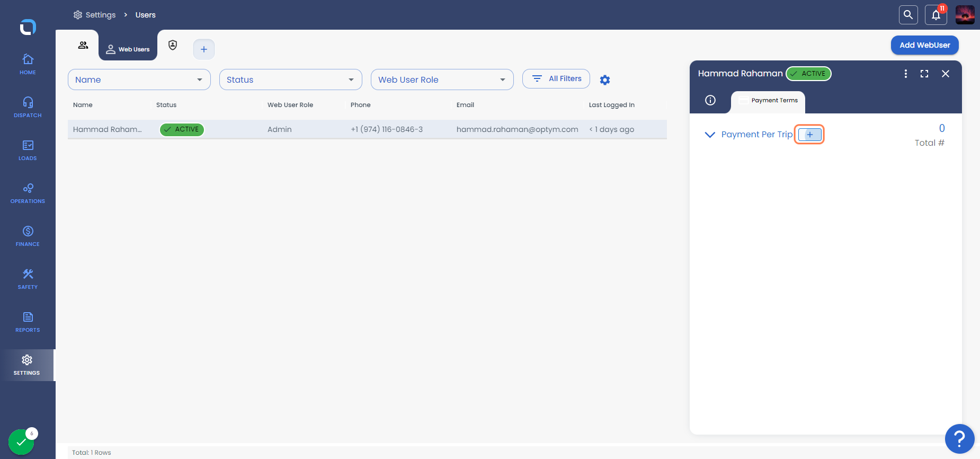980x459 pixels.
Task: Open Settings in the sidebar
Action: pos(27,365)
